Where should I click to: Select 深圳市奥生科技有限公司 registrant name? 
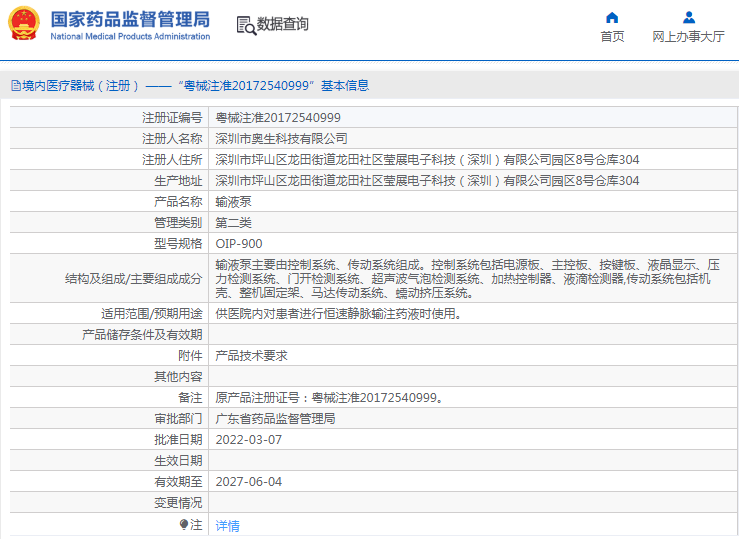pos(281,139)
